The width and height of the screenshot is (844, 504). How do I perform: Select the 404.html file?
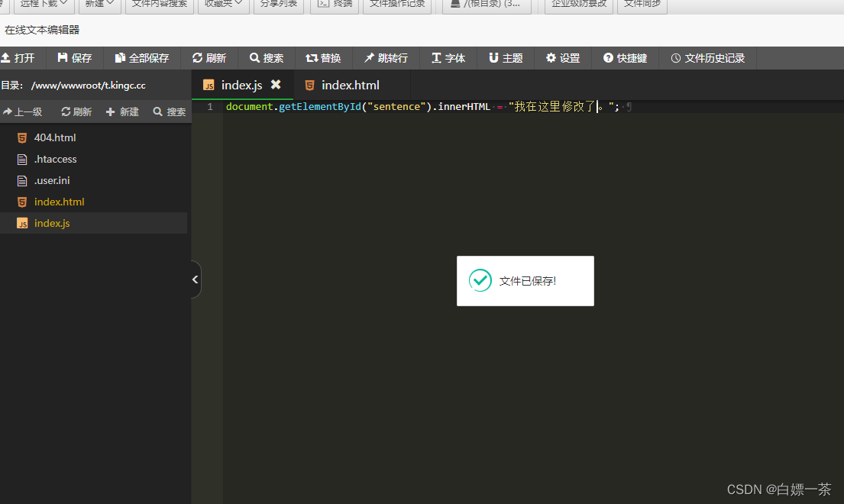(x=54, y=137)
